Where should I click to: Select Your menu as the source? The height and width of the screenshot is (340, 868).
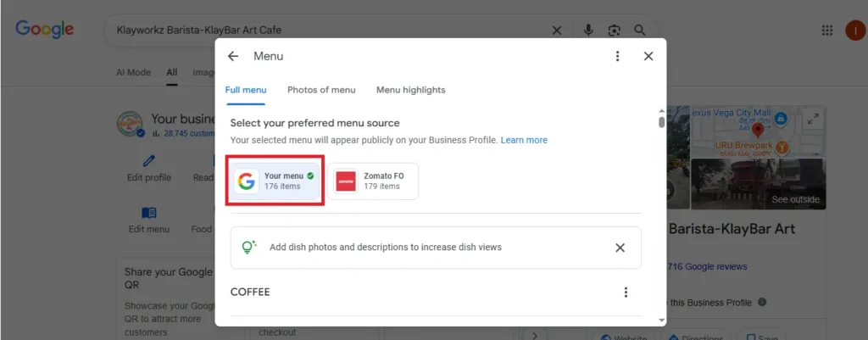(x=275, y=181)
